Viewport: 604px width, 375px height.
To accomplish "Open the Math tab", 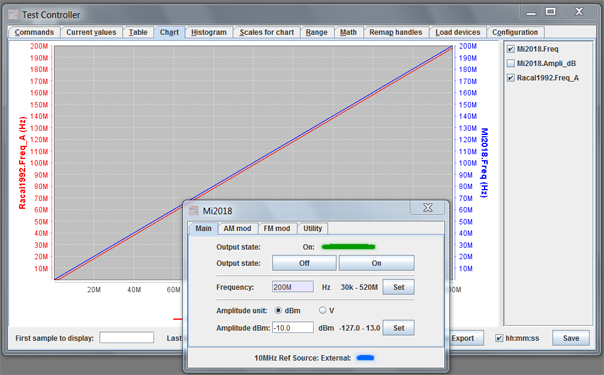I will 348,32.
